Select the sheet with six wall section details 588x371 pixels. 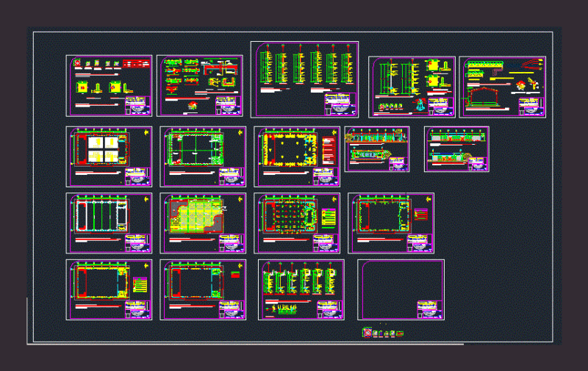tap(301, 289)
